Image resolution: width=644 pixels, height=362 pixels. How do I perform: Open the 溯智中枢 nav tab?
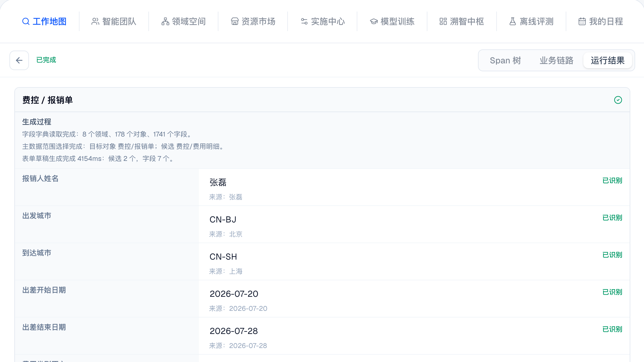pos(462,21)
